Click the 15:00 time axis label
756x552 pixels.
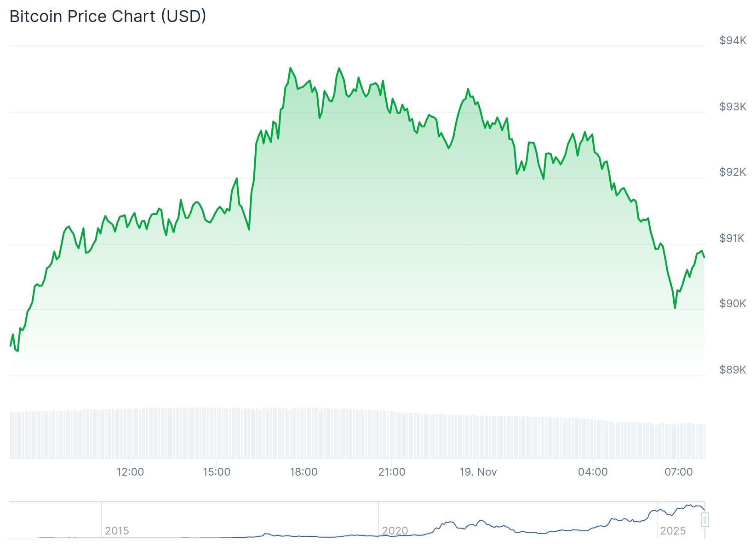[217, 472]
